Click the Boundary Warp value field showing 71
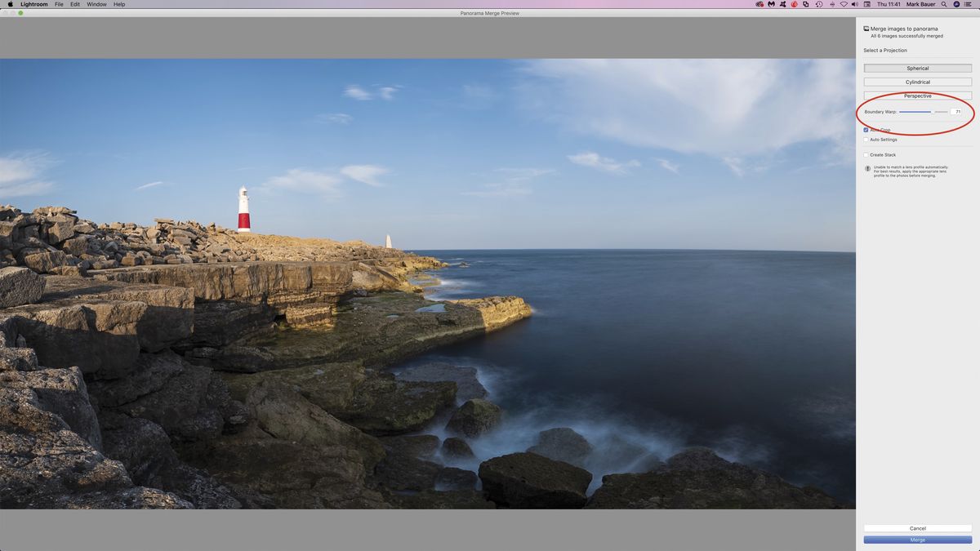980x551 pixels. tap(957, 112)
